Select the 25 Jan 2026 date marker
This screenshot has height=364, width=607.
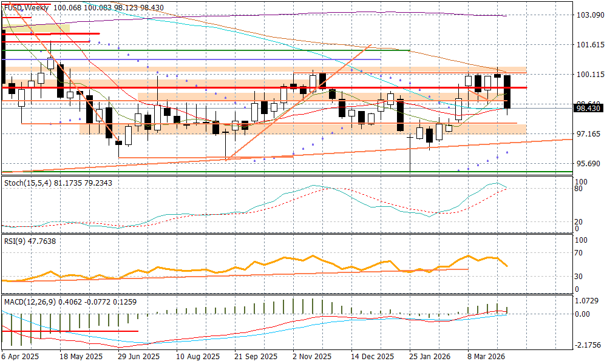pos(429,357)
